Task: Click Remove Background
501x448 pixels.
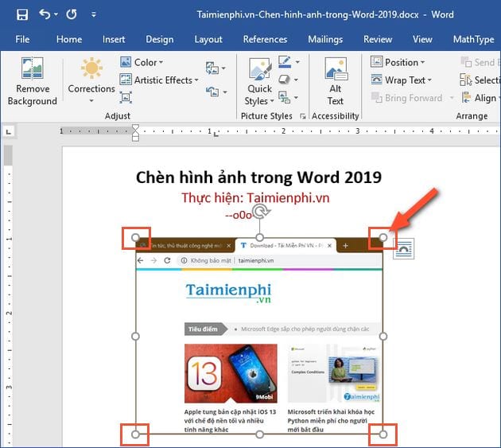Action: tap(33, 81)
